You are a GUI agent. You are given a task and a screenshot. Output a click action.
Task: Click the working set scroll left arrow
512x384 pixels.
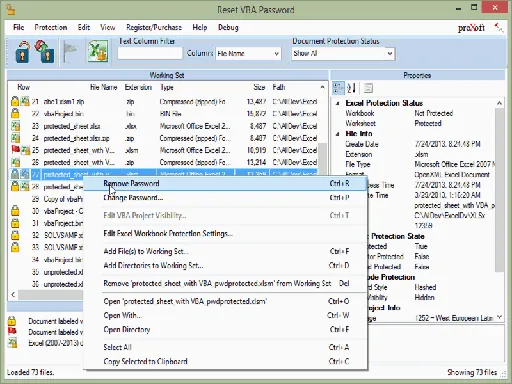(13, 294)
